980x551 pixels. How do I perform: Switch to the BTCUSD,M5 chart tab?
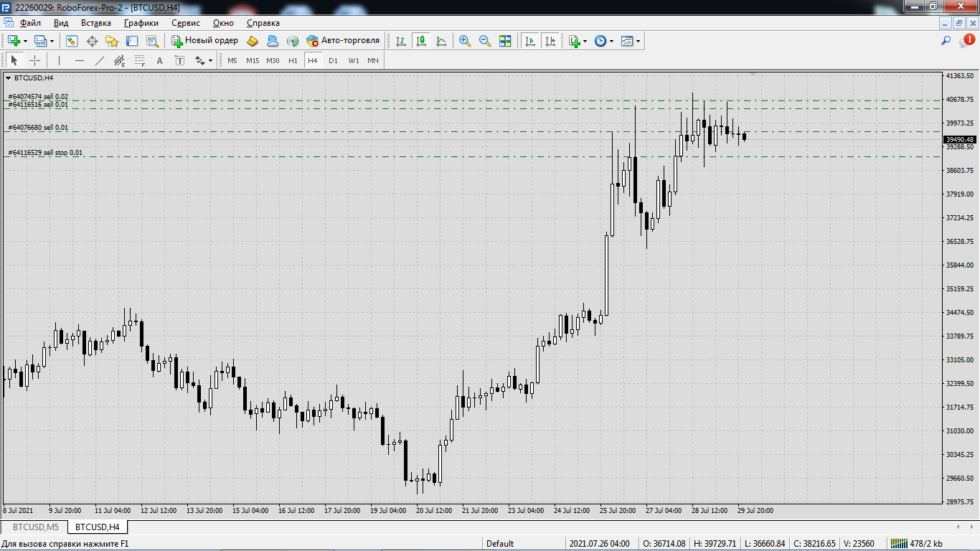pos(35,527)
